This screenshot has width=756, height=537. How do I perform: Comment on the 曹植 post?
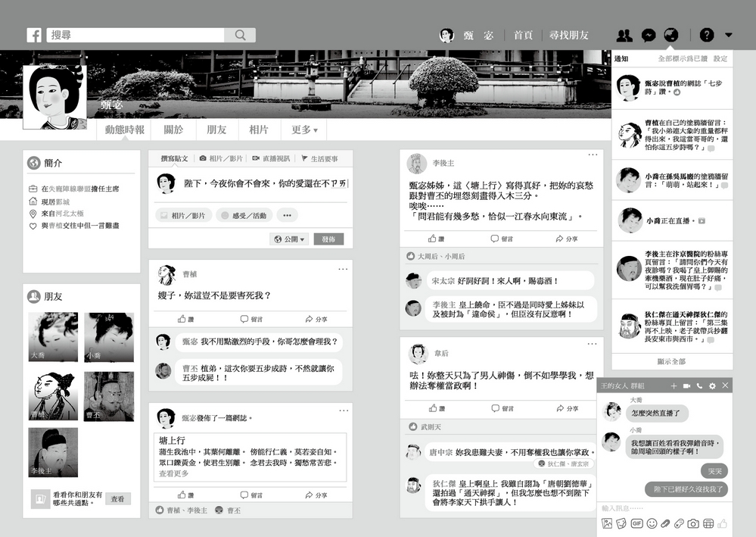251,320
